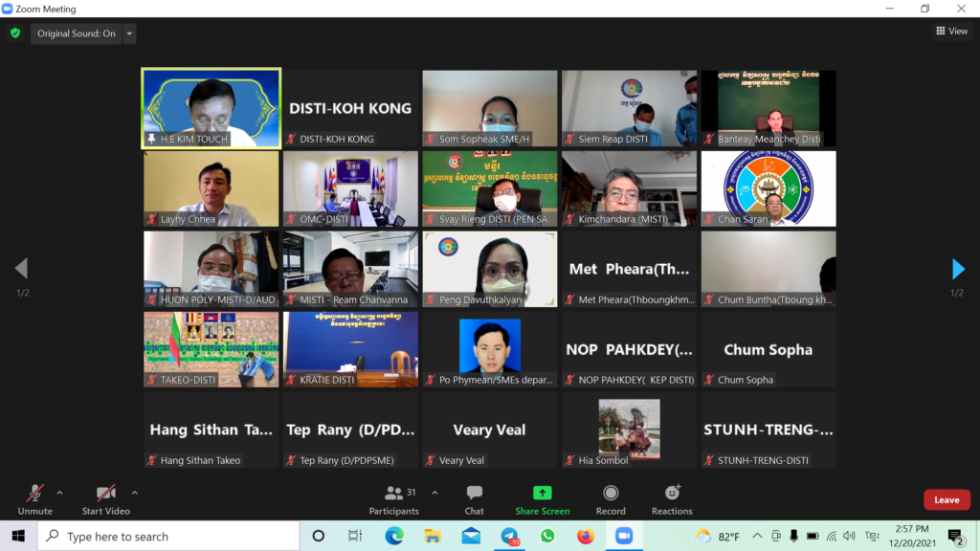Viewport: 980px width, 551px height.
Task: Open the View layout menu
Action: 951,32
